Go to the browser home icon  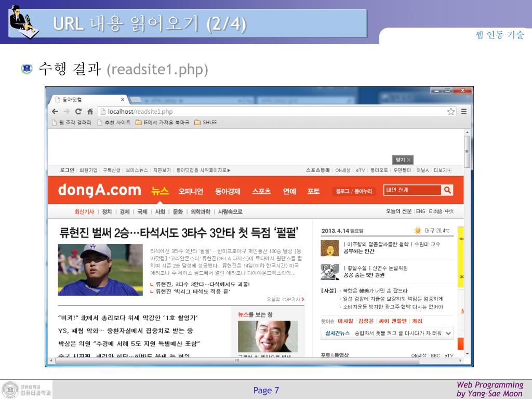coord(90,111)
